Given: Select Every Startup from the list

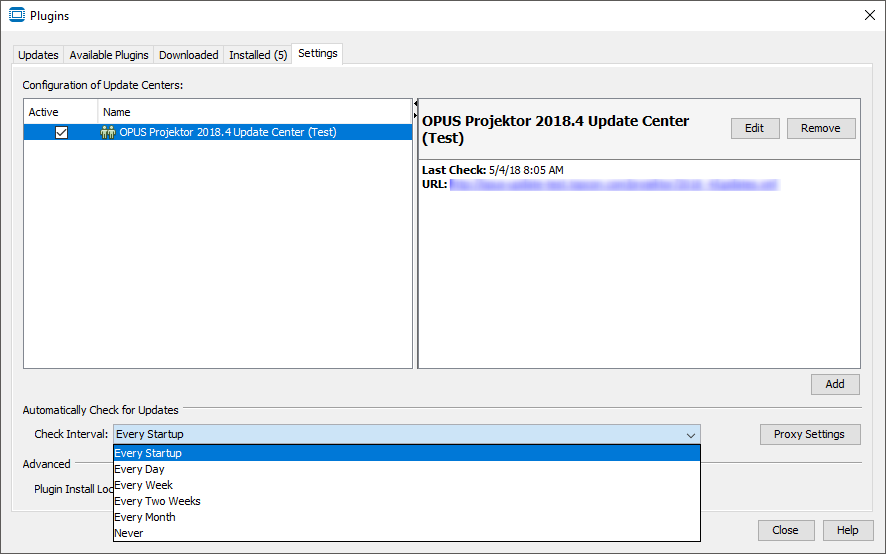Looking at the screenshot, I should [x=148, y=453].
